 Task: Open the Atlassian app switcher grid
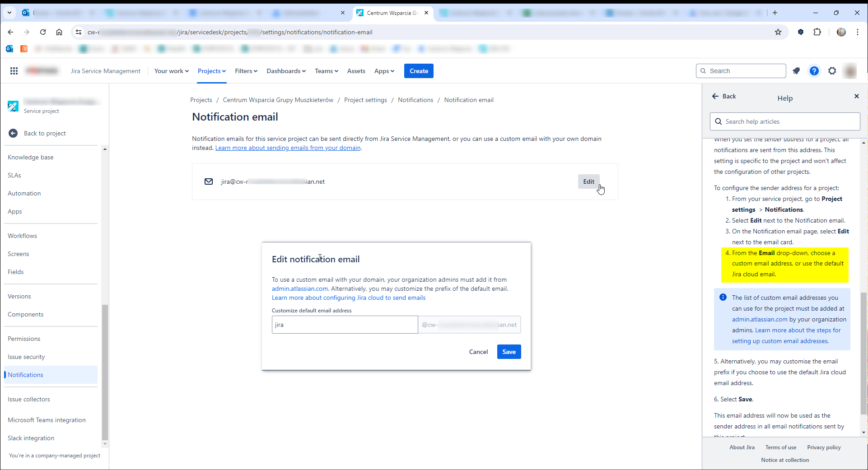pos(14,71)
